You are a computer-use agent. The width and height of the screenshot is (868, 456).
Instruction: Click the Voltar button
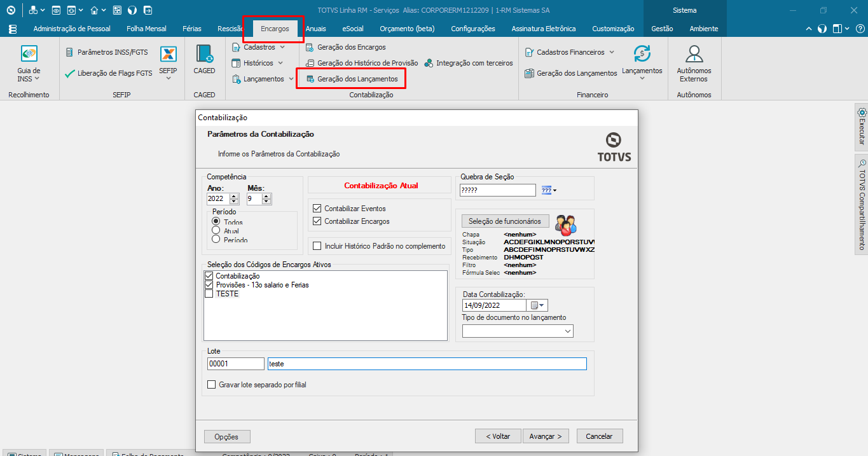tap(498, 436)
